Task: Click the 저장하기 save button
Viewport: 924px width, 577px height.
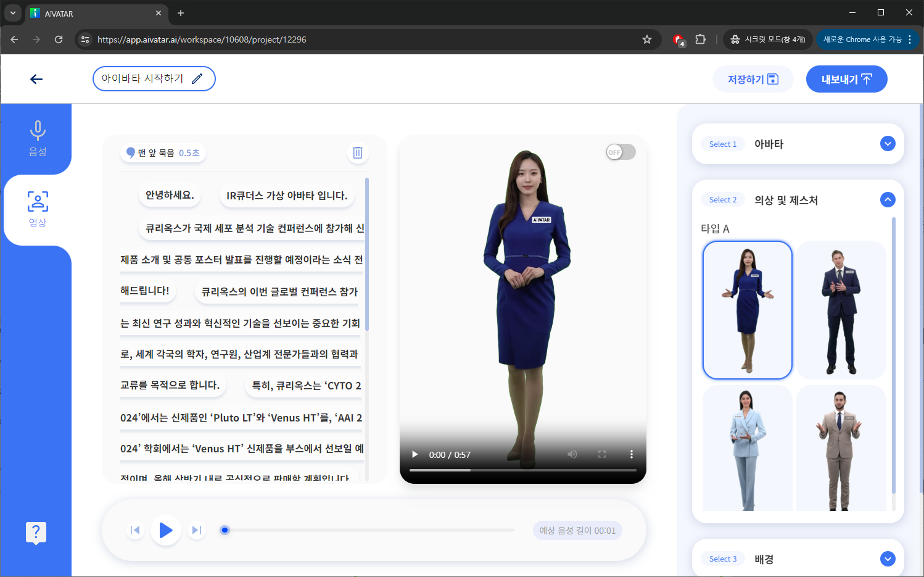Action: point(753,79)
